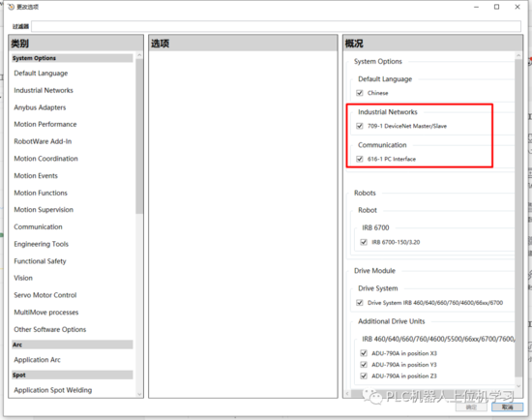Click overview horizontal scrollbar left arrow
The height and width of the screenshot is (420, 532).
click(x=347, y=394)
